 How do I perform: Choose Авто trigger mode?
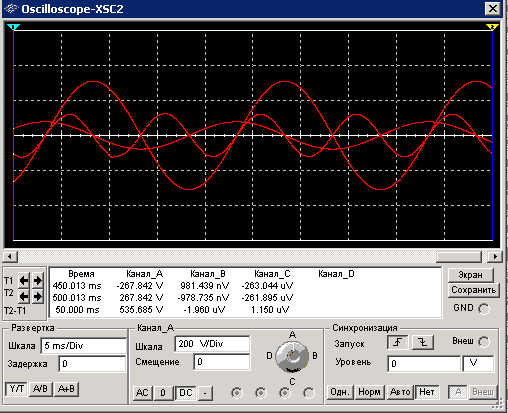point(400,392)
